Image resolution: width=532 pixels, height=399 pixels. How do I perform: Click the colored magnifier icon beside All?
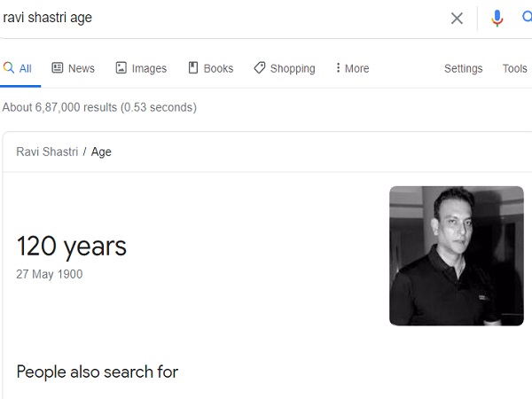click(x=9, y=68)
